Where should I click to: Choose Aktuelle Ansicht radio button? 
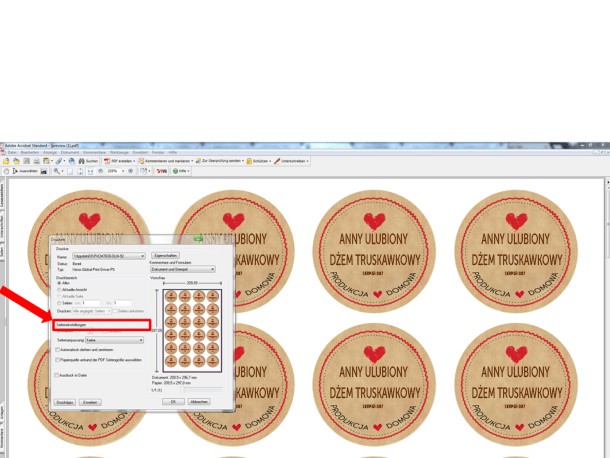click(57, 288)
